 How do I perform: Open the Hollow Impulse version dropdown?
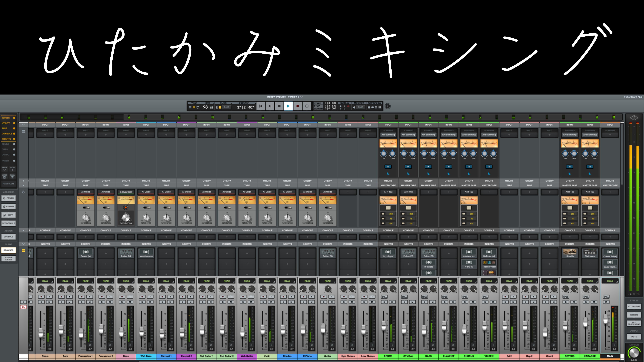click(285, 97)
